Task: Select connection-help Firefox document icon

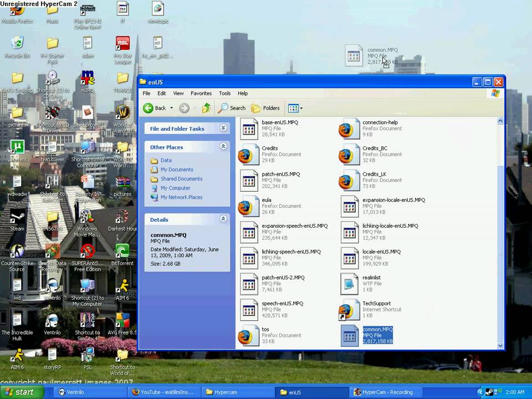Action: click(x=349, y=129)
